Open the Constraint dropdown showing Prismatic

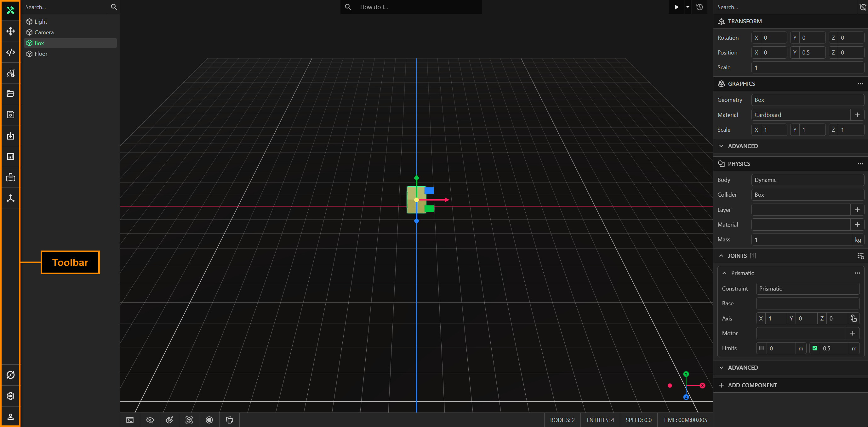click(x=808, y=288)
